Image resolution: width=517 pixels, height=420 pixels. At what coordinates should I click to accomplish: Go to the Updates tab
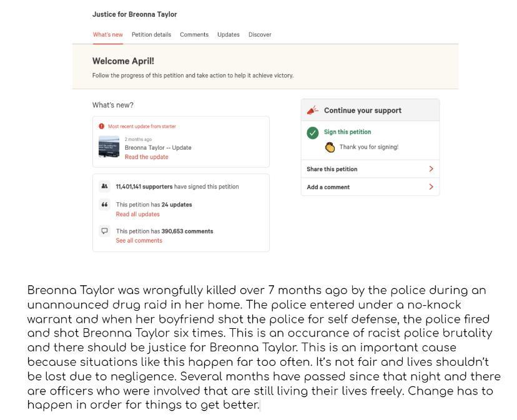click(x=229, y=35)
